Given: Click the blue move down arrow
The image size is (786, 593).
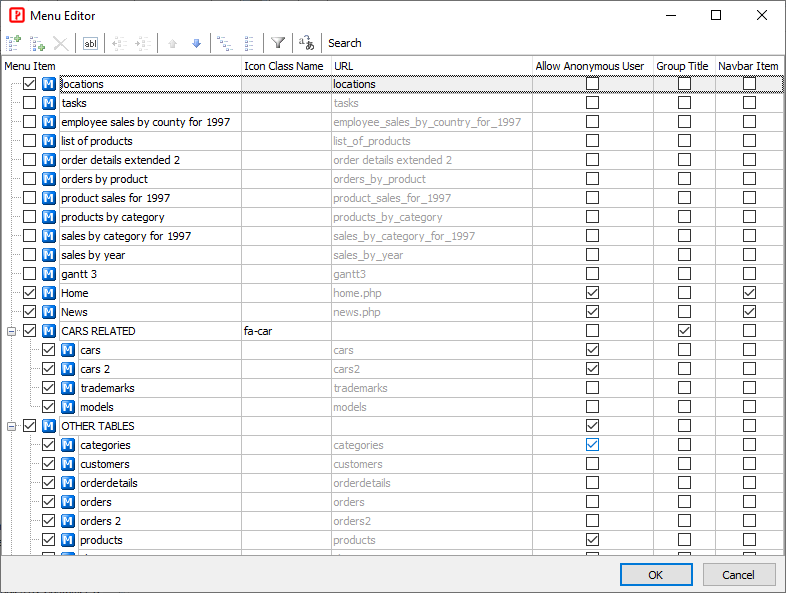Looking at the screenshot, I should [196, 43].
